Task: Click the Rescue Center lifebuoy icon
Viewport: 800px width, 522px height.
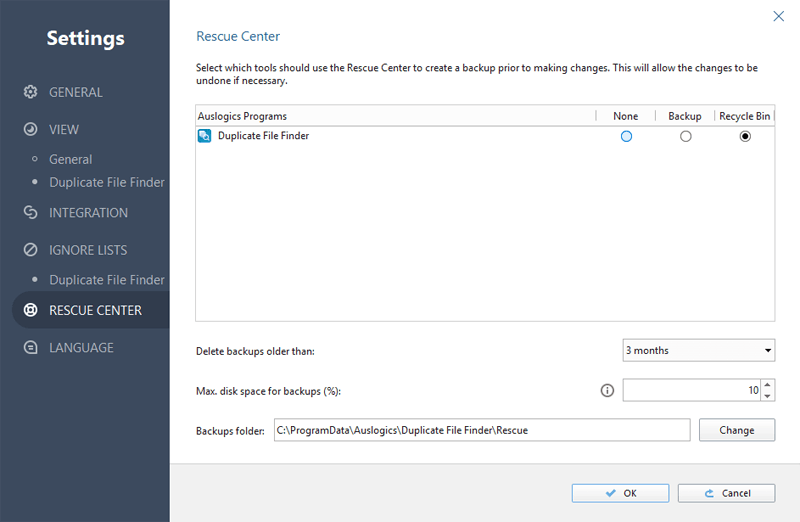Action: point(31,310)
